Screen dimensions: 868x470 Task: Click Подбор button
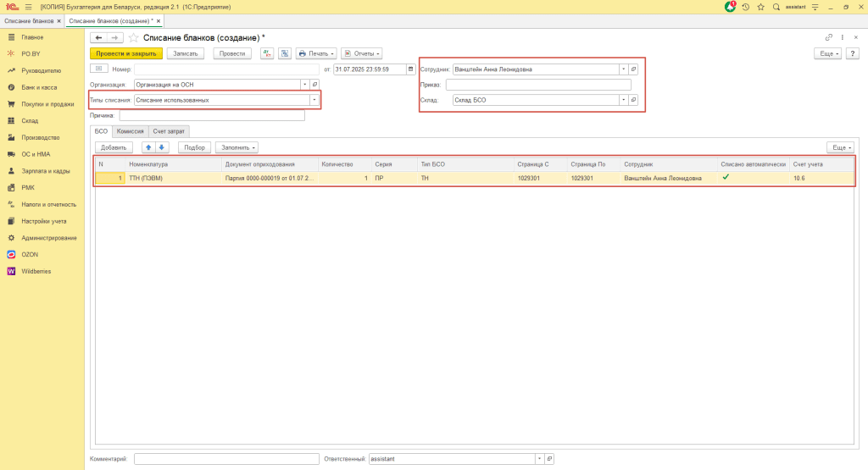tap(194, 147)
